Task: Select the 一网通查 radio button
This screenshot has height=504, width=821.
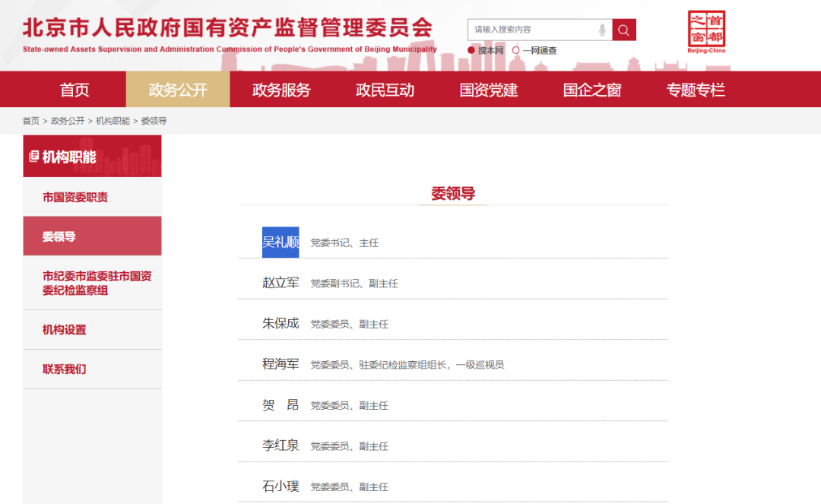Action: (515, 50)
